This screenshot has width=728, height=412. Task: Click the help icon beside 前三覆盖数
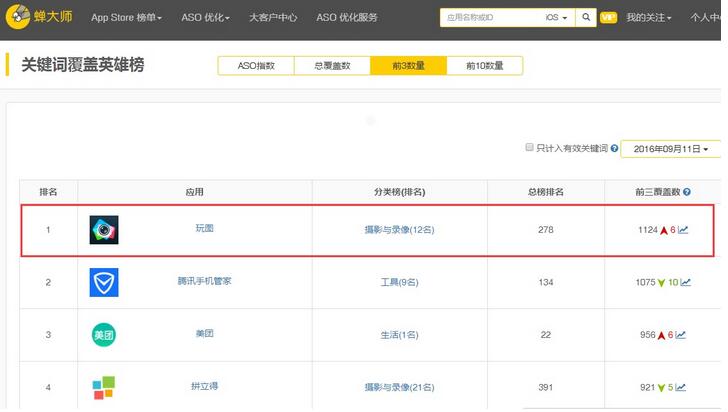687,191
